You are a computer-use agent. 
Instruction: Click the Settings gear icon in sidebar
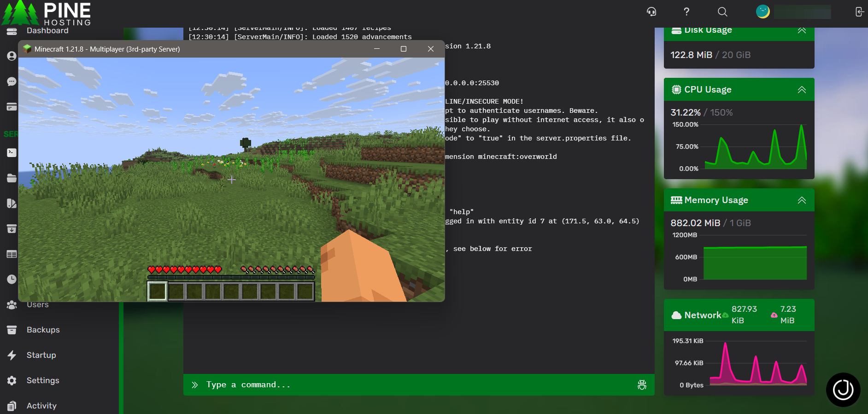pos(12,380)
